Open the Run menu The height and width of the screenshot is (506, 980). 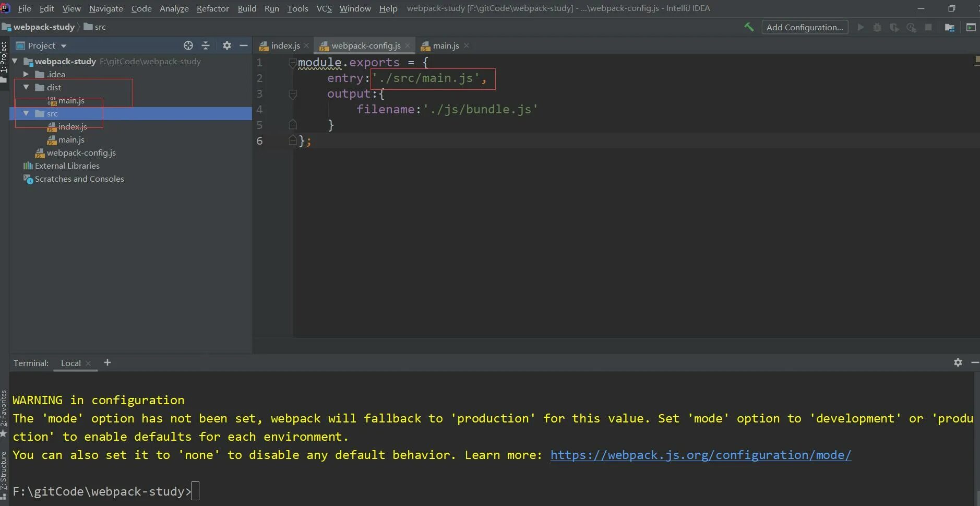pos(272,8)
